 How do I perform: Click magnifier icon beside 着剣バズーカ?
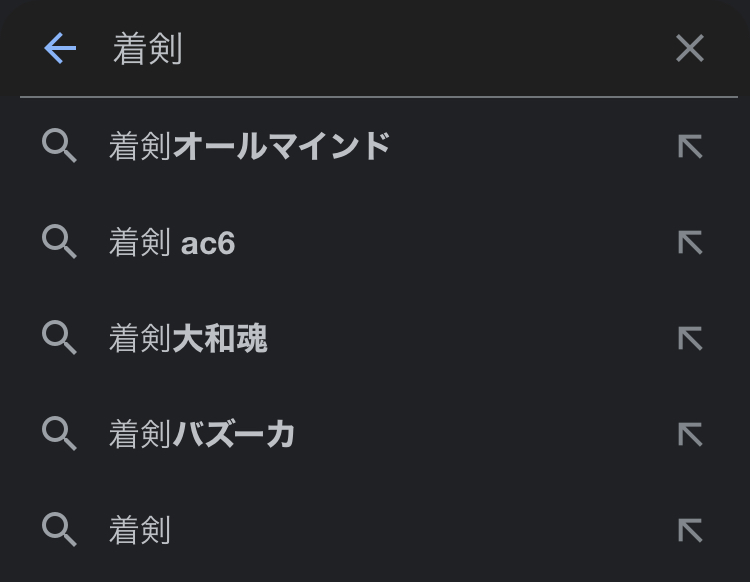(60, 434)
